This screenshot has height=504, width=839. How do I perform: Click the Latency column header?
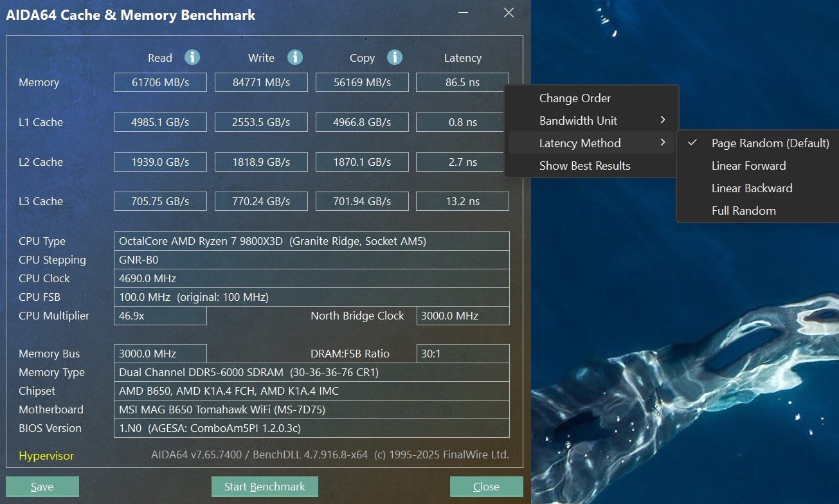pyautogui.click(x=463, y=58)
